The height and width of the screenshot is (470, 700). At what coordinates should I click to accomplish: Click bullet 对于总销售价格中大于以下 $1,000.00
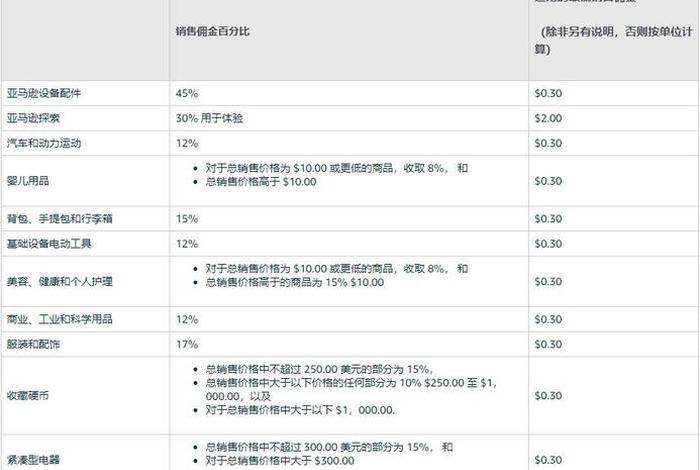point(300,410)
